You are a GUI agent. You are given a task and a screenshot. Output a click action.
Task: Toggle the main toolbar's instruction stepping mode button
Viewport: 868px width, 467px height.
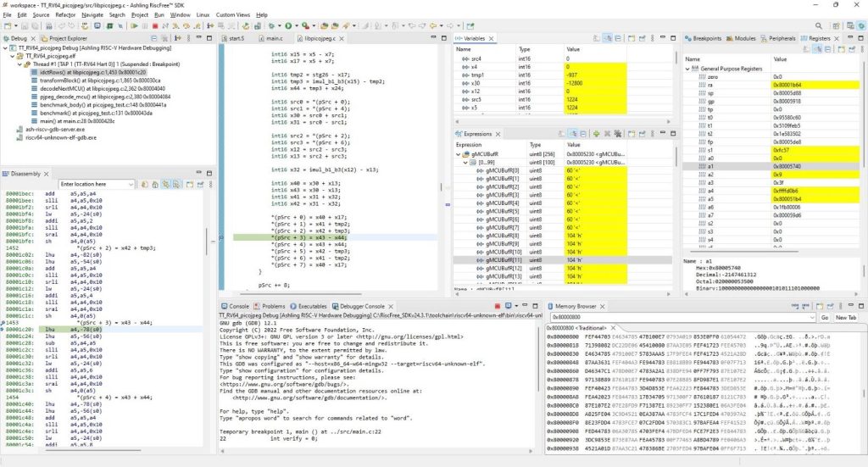pos(210,25)
